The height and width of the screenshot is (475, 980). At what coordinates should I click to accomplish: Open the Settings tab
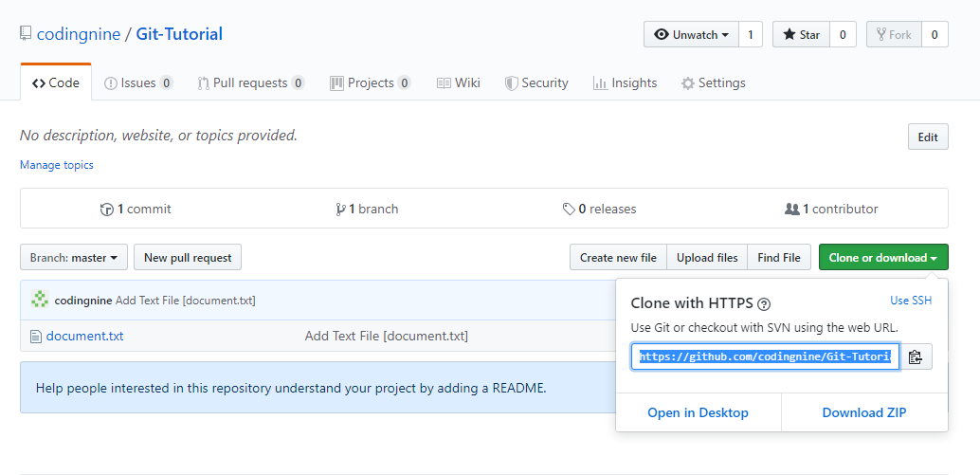pyautogui.click(x=713, y=82)
